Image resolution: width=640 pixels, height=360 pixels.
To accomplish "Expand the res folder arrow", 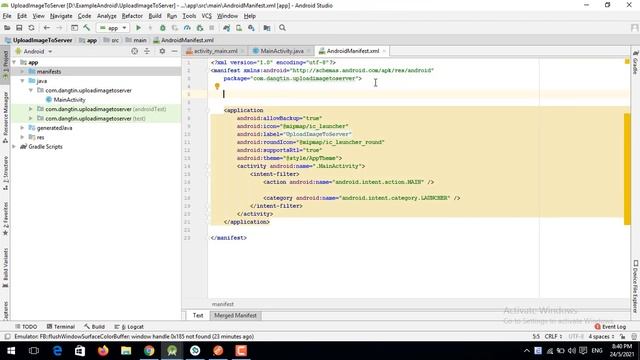I will (22, 138).
